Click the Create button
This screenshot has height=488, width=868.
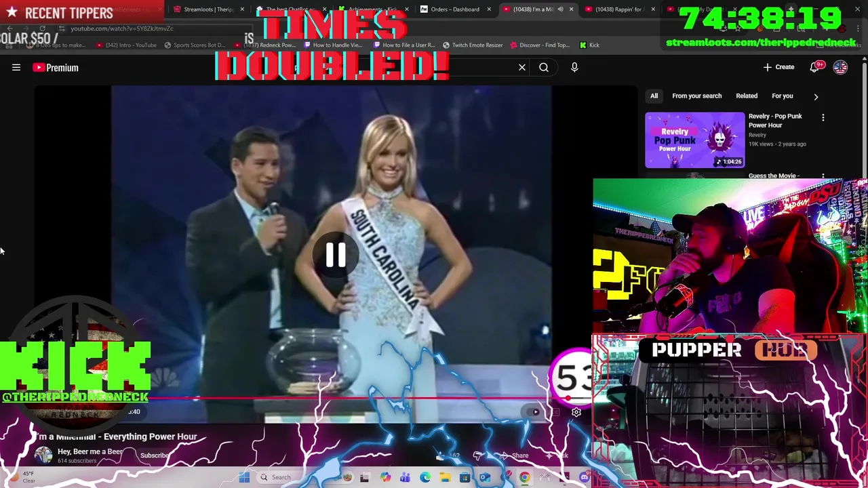click(778, 67)
